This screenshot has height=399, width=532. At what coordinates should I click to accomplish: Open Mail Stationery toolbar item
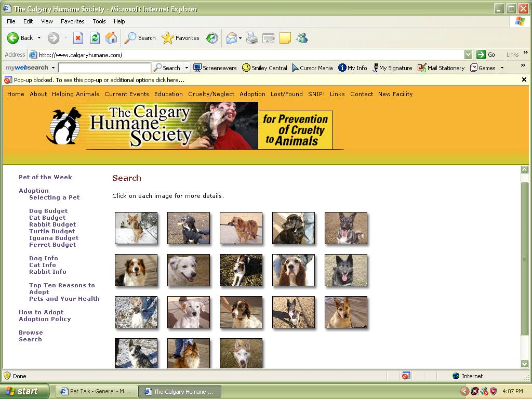tap(441, 68)
